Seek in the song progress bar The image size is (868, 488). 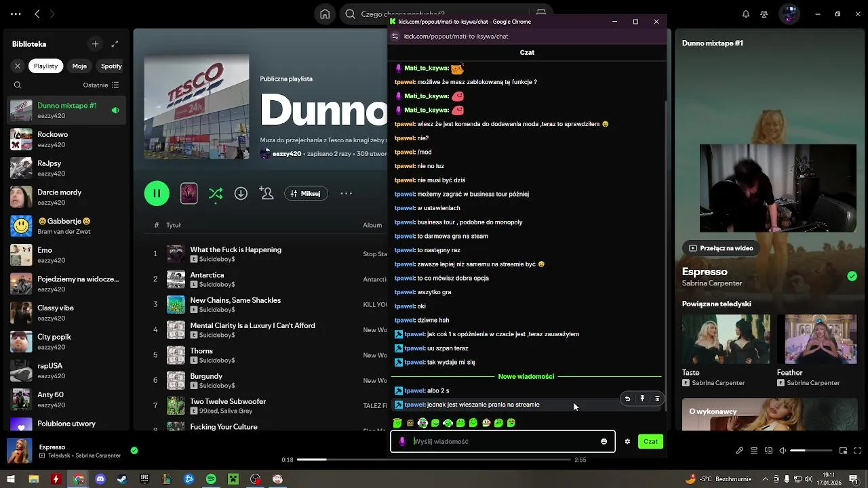pyautogui.click(x=434, y=460)
